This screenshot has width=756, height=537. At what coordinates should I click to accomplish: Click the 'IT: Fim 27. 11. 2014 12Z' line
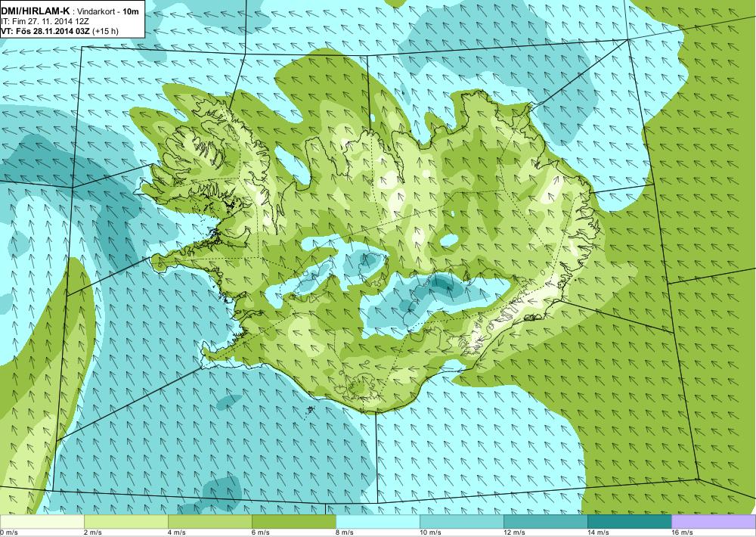click(45, 21)
